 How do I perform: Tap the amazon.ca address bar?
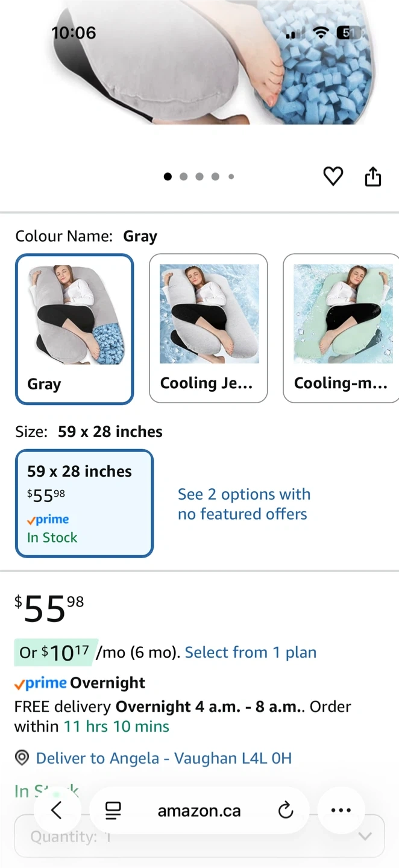click(x=199, y=811)
